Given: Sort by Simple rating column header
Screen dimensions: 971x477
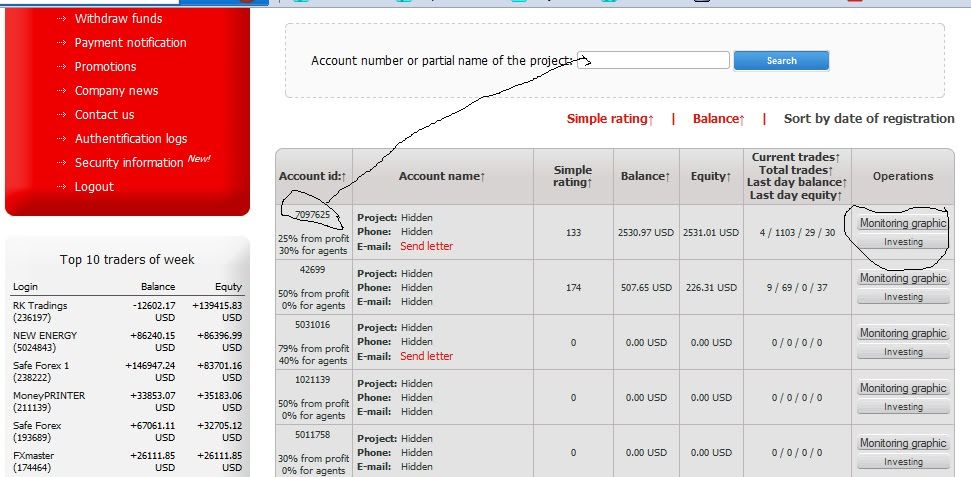Looking at the screenshot, I should [573, 176].
